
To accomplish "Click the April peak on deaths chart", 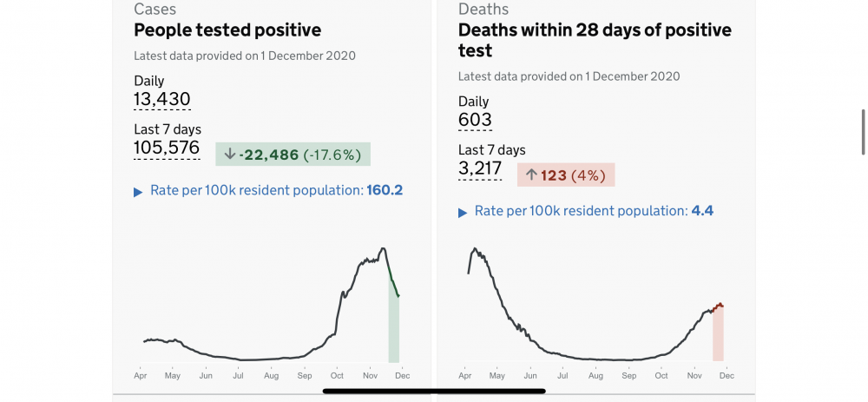I will pyautogui.click(x=475, y=249).
